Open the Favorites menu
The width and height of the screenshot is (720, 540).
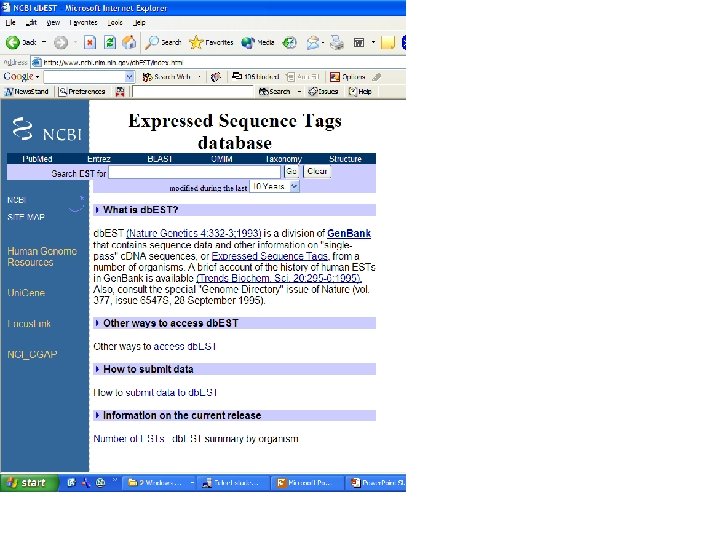pos(83,22)
